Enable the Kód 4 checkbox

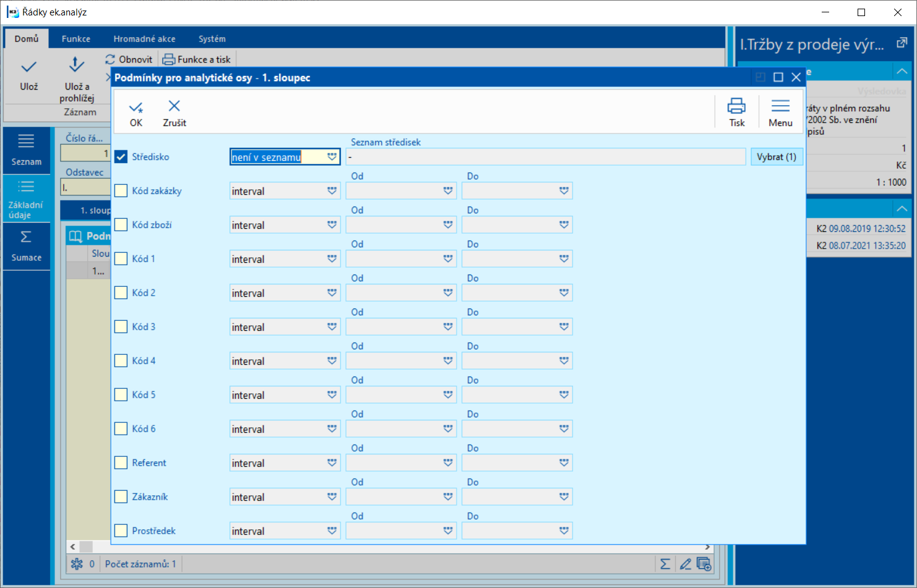(121, 361)
